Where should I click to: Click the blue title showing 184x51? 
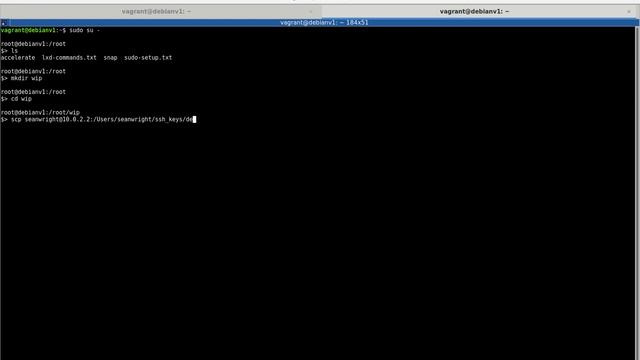coord(324,22)
